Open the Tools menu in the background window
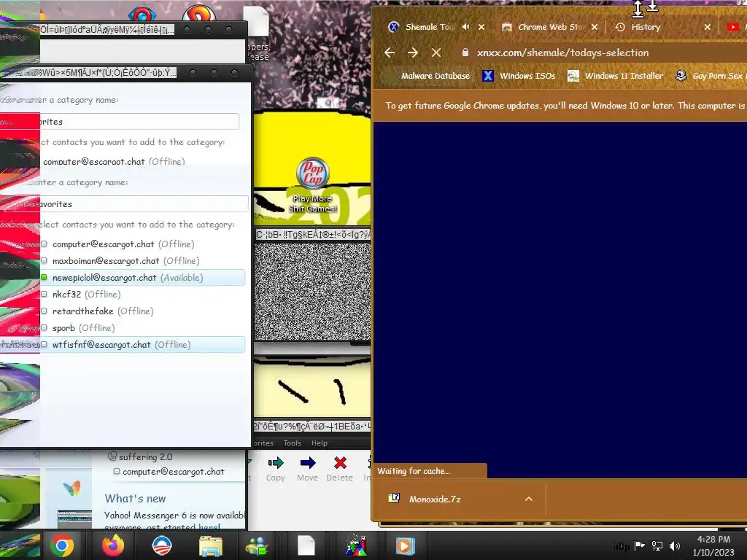This screenshot has height=560, width=747. [x=292, y=443]
